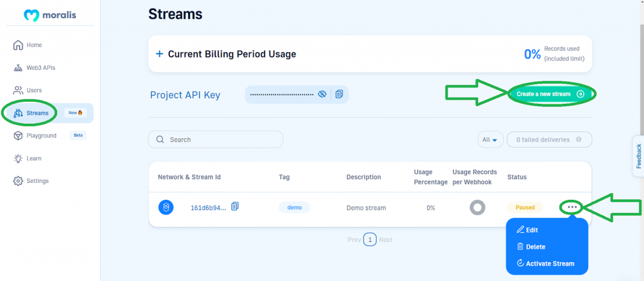
Task: Select Delete from the stream menu
Action: click(x=531, y=247)
